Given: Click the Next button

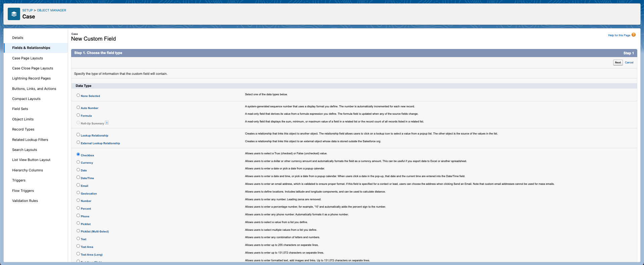Looking at the screenshot, I should point(618,62).
